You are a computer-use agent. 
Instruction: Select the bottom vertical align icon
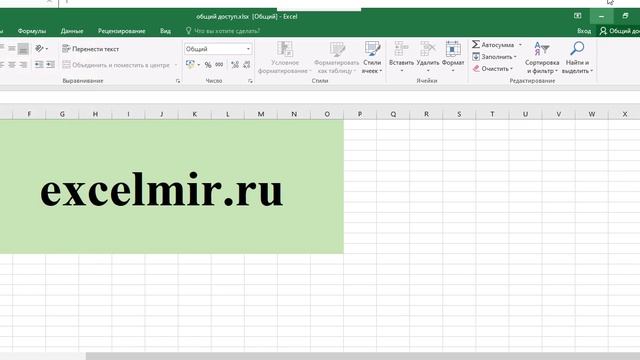pos(23,49)
